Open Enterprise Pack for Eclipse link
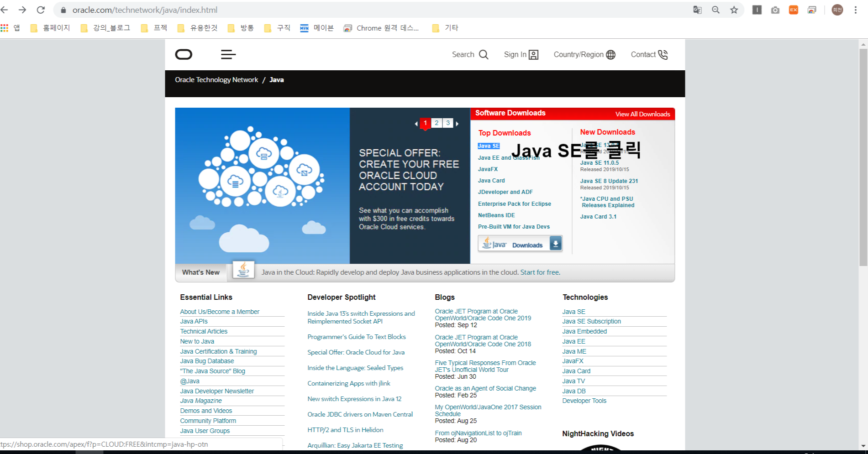Viewport: 868px width, 454px height. tap(515, 204)
